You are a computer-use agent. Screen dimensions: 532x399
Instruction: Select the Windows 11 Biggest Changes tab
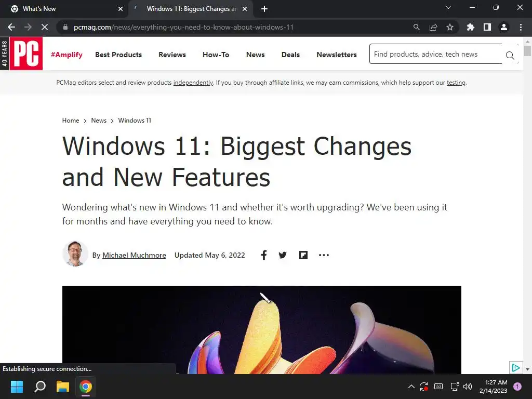[192, 9]
